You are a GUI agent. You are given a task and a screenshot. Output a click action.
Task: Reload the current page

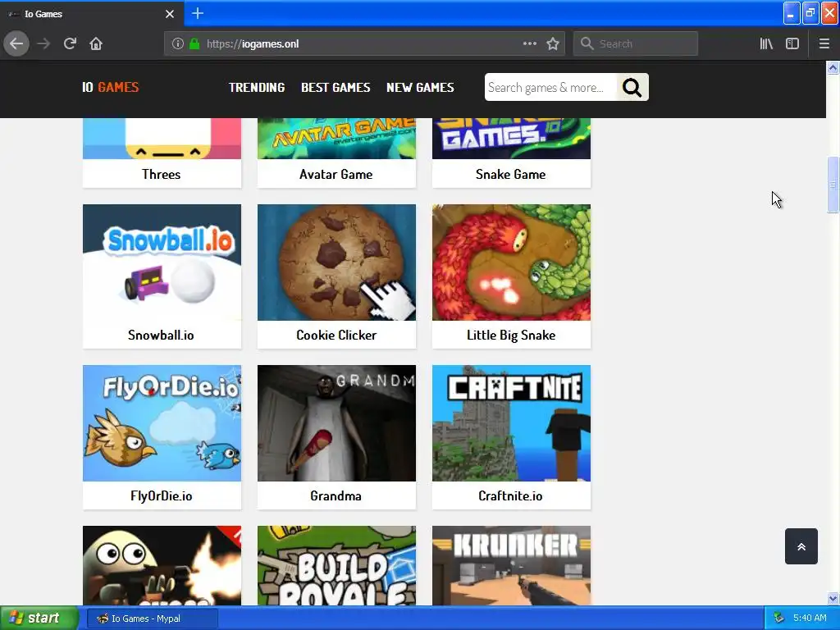click(x=70, y=44)
